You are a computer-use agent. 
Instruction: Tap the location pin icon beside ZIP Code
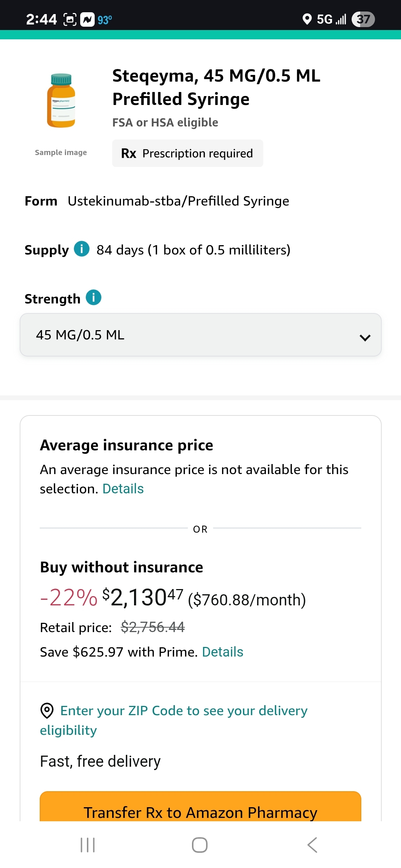click(47, 711)
